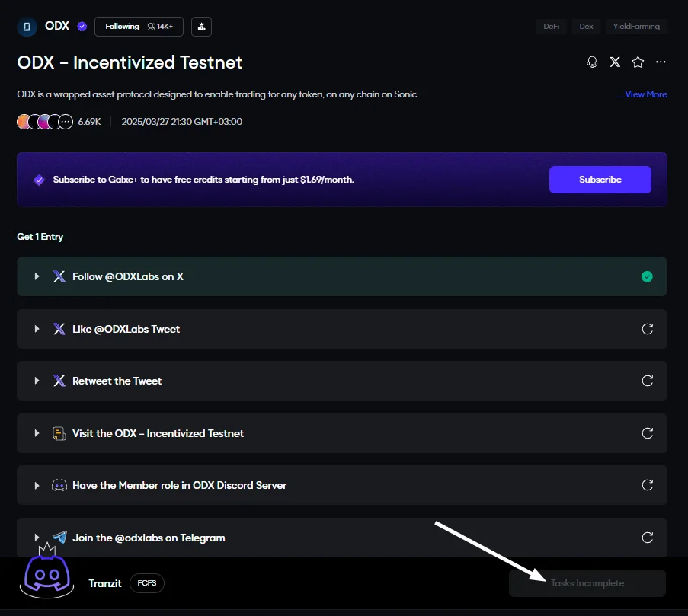Viewport: 688px width, 616px height.
Task: Open the three-dot more options menu
Action: pyautogui.click(x=661, y=62)
